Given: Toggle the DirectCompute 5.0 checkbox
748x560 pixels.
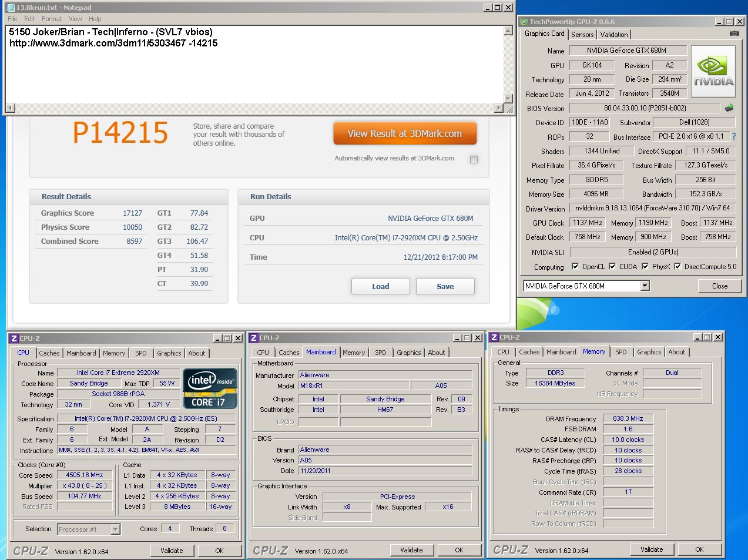Looking at the screenshot, I should pos(677,266).
